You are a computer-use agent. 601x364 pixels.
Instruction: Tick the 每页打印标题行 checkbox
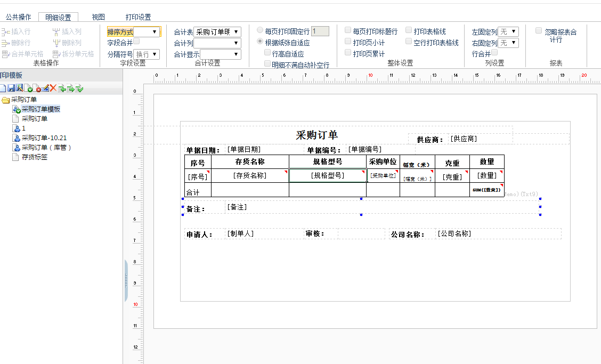(x=348, y=30)
